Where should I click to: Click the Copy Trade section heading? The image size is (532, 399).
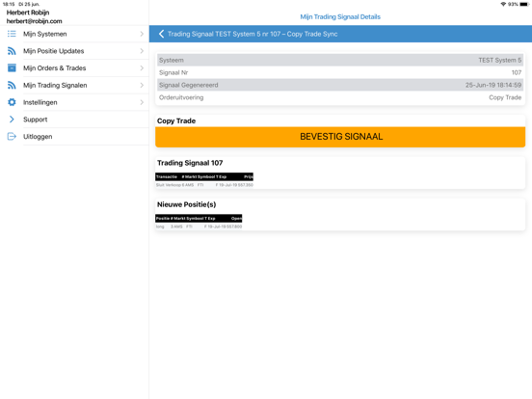click(x=176, y=120)
